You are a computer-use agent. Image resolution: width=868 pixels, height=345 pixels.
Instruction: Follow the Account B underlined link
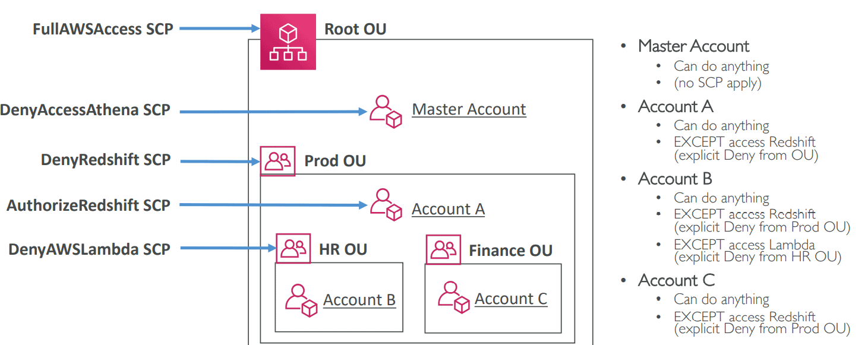pyautogui.click(x=359, y=300)
